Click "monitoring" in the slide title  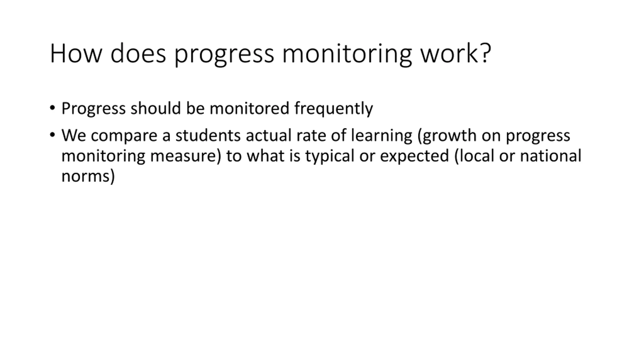(347, 54)
